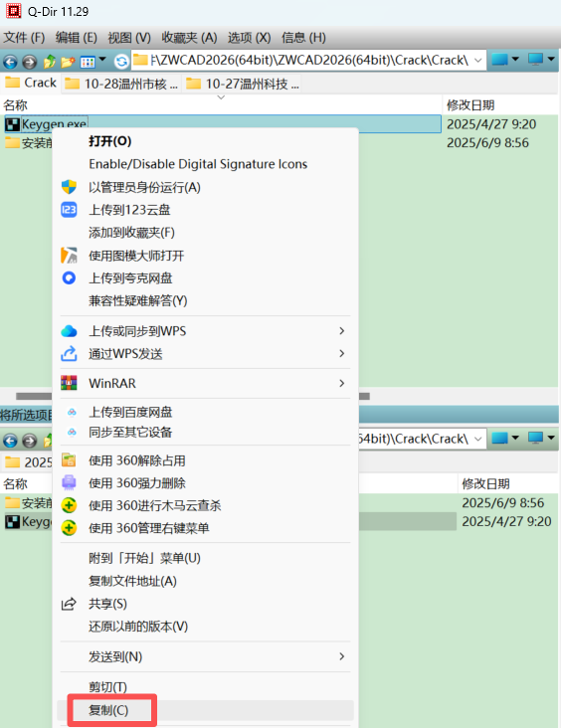Click date 2025/6/9 8:56 in top pane

(x=487, y=142)
